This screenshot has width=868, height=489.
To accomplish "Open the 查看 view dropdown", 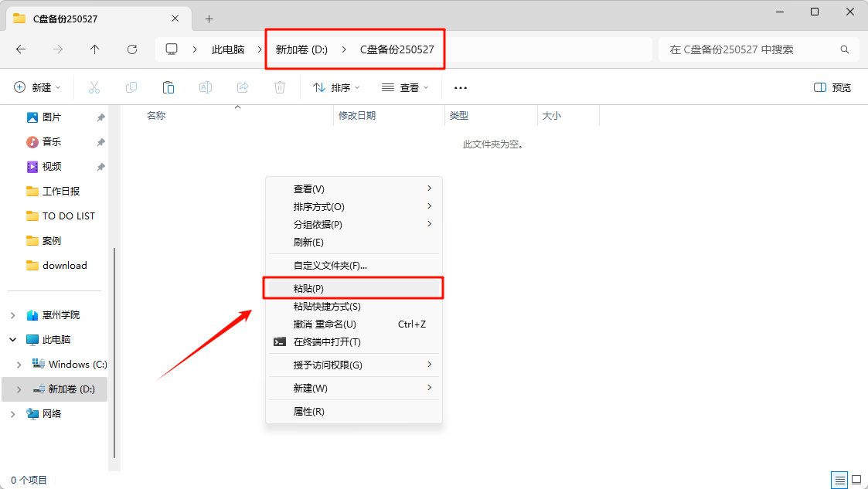I will (405, 87).
